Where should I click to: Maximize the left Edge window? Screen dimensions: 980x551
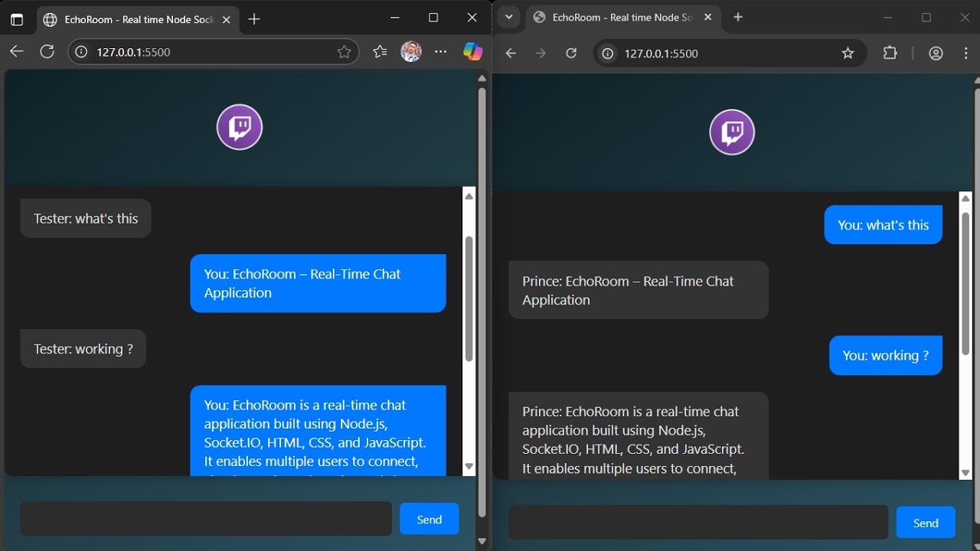[433, 18]
